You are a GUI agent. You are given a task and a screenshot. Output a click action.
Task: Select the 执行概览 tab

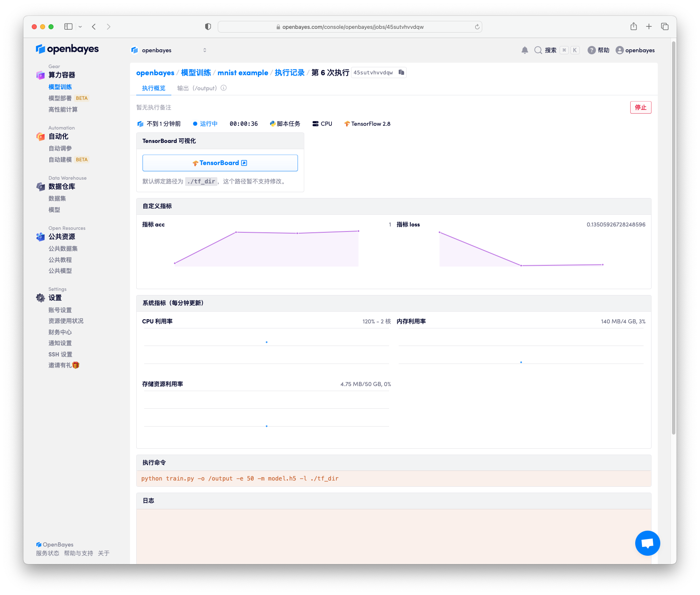[x=153, y=88]
